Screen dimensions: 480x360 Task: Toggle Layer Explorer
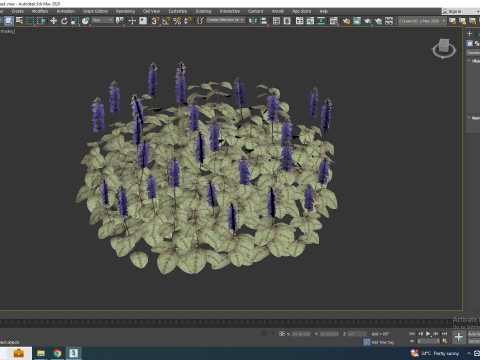(x=287, y=21)
